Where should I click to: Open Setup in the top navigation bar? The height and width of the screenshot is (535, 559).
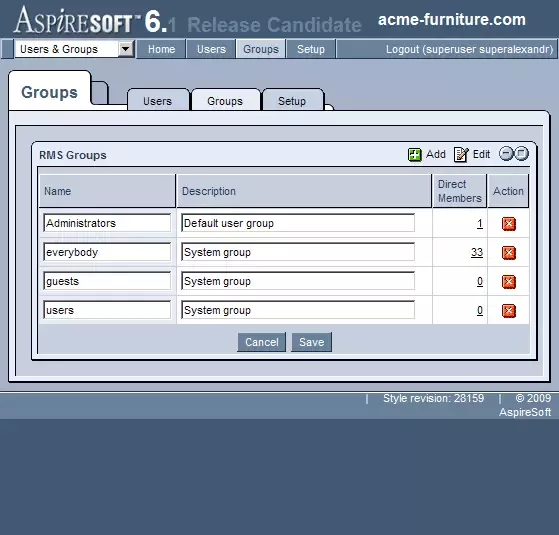pyautogui.click(x=311, y=49)
